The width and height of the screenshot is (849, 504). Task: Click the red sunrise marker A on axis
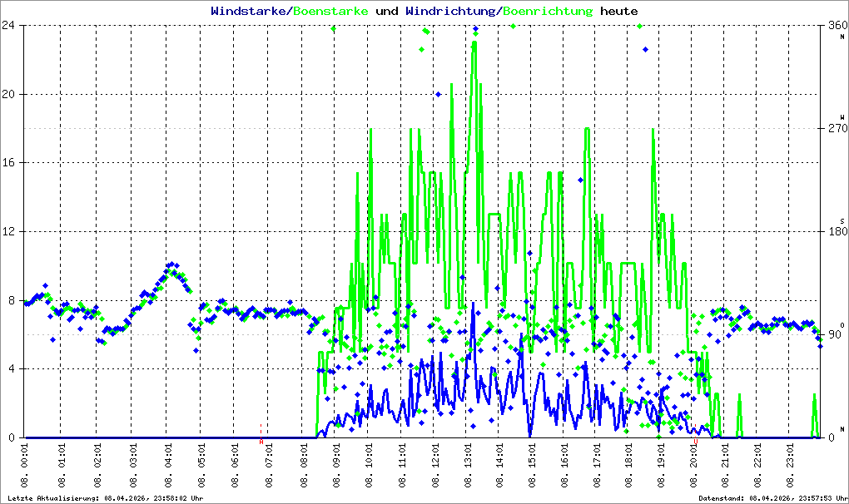pyautogui.click(x=261, y=442)
